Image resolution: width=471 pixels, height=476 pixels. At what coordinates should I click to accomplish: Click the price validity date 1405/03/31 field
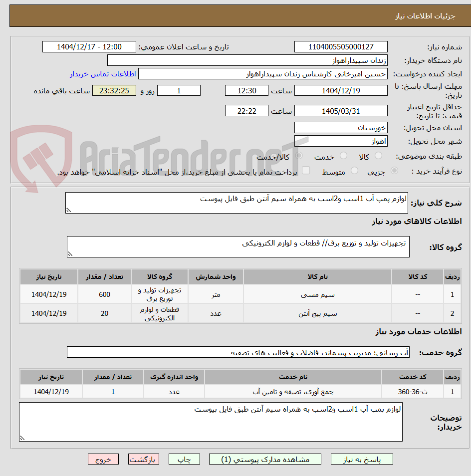(x=341, y=111)
